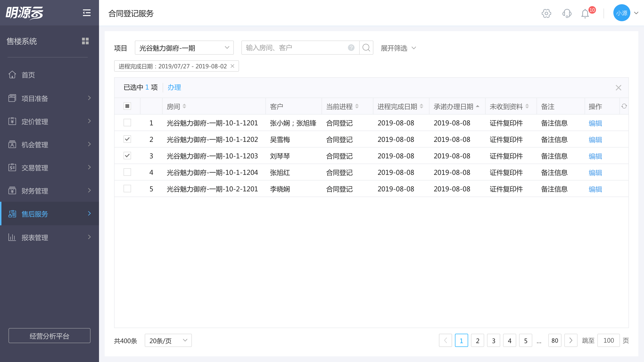Remove the 进程完成日期 filter tag
Viewport: 644px width, 362px height.
click(x=232, y=66)
